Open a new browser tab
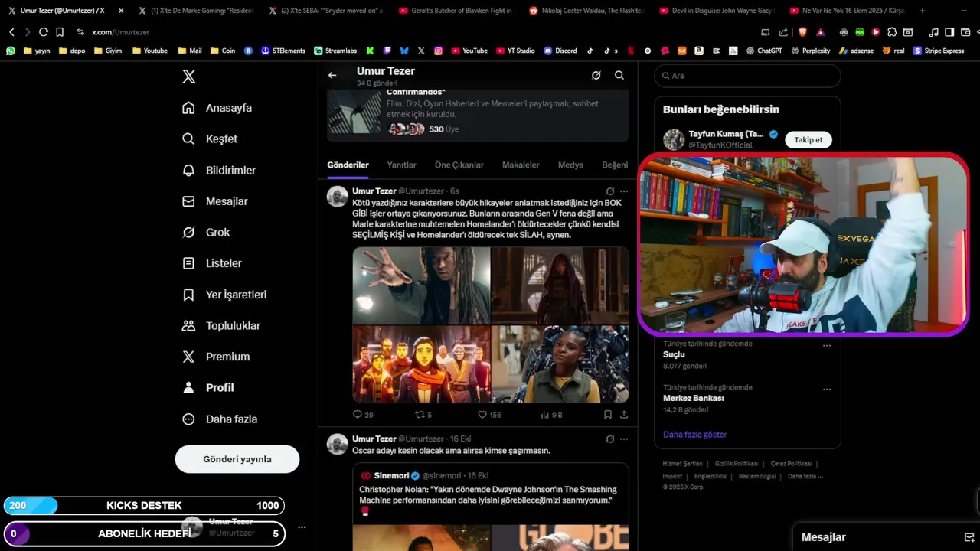Screen dimensions: 980x551 pos(922,11)
